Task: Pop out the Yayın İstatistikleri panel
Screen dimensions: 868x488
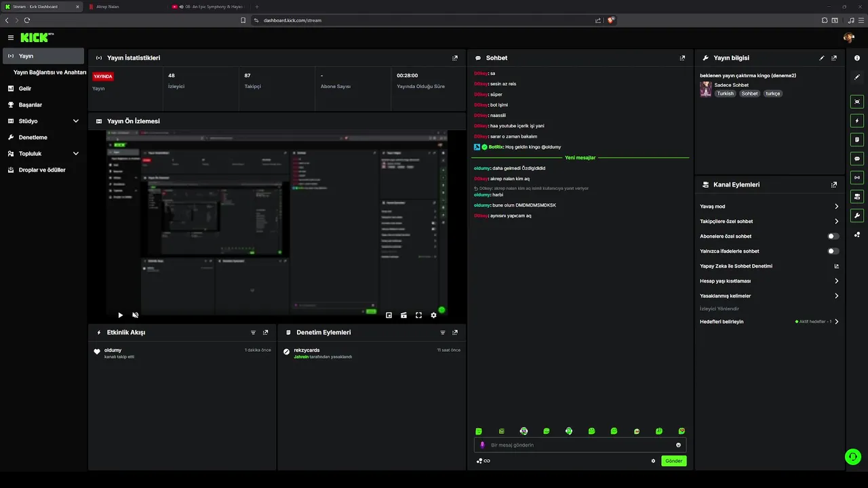Action: [x=455, y=58]
